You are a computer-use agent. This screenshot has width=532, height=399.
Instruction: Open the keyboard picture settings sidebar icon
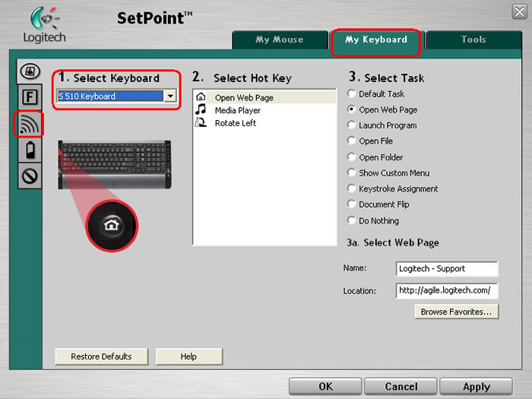[30, 71]
